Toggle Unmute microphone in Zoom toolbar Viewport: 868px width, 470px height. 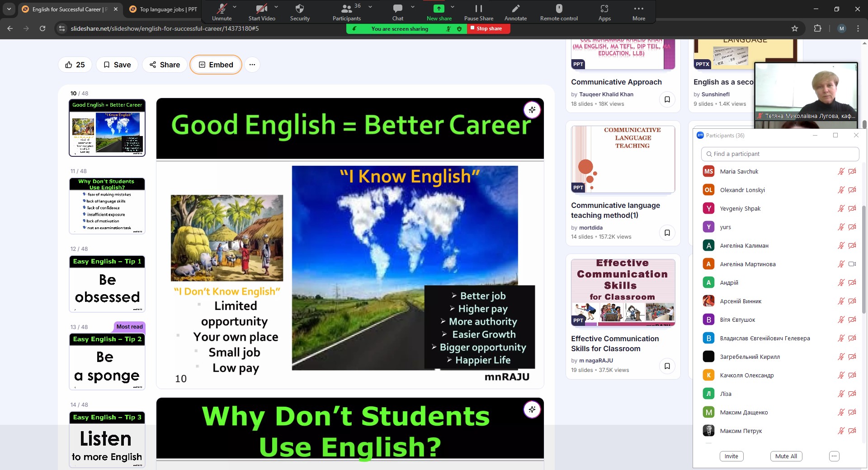tap(222, 9)
